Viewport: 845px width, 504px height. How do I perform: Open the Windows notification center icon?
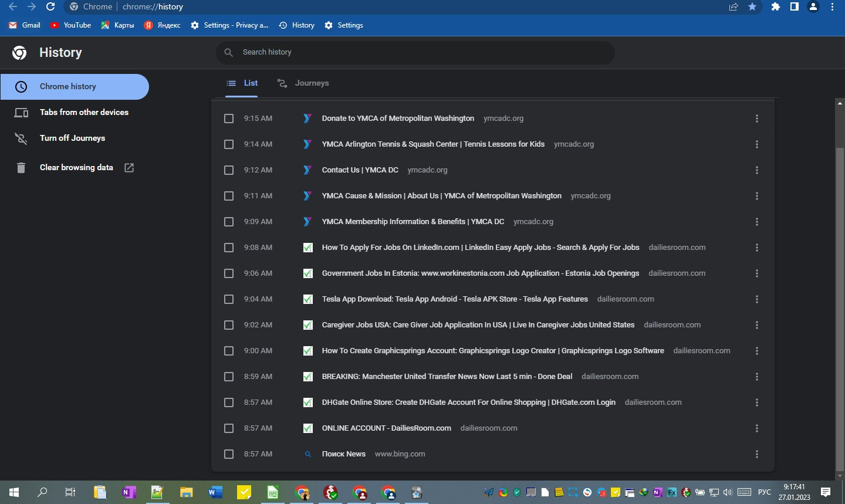pyautogui.click(x=826, y=492)
